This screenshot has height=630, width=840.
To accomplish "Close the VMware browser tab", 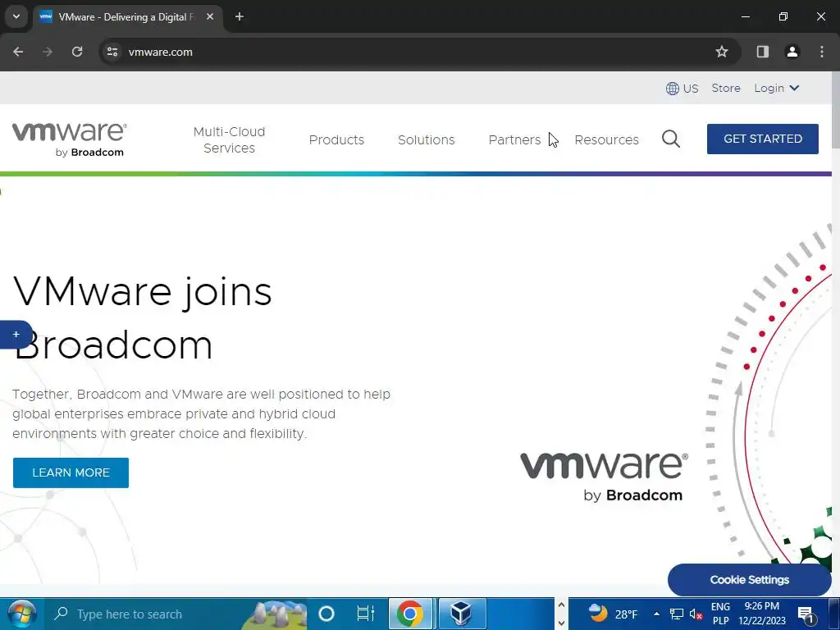I will pyautogui.click(x=210, y=16).
